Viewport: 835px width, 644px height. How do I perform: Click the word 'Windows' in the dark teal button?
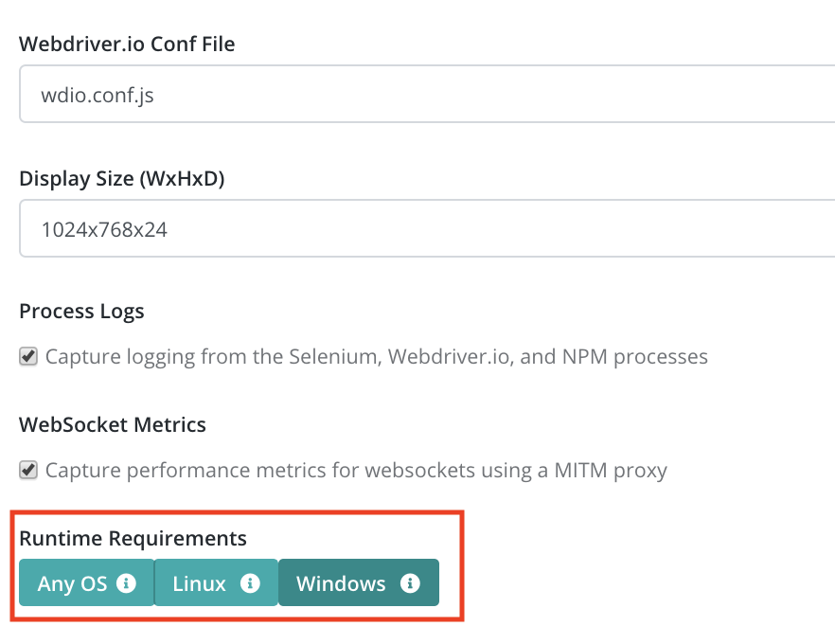pyautogui.click(x=341, y=583)
